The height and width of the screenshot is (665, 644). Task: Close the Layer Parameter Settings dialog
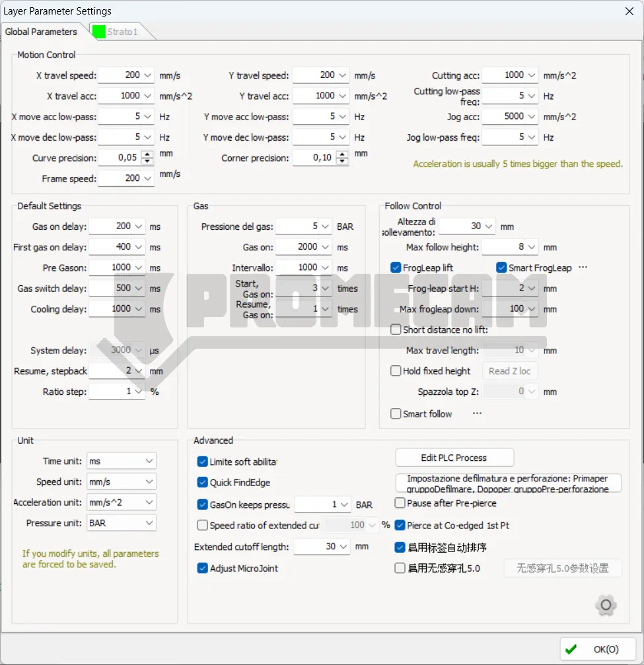[x=628, y=11]
